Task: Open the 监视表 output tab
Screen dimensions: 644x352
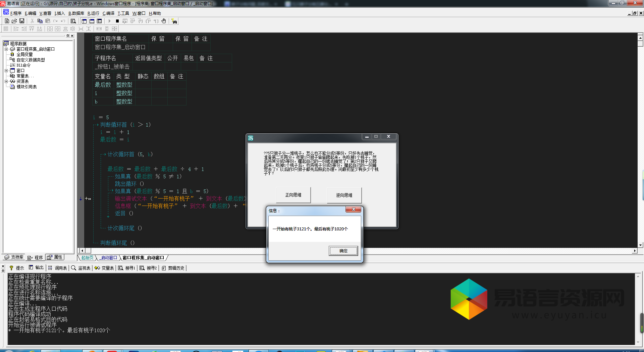Action: (x=81, y=268)
